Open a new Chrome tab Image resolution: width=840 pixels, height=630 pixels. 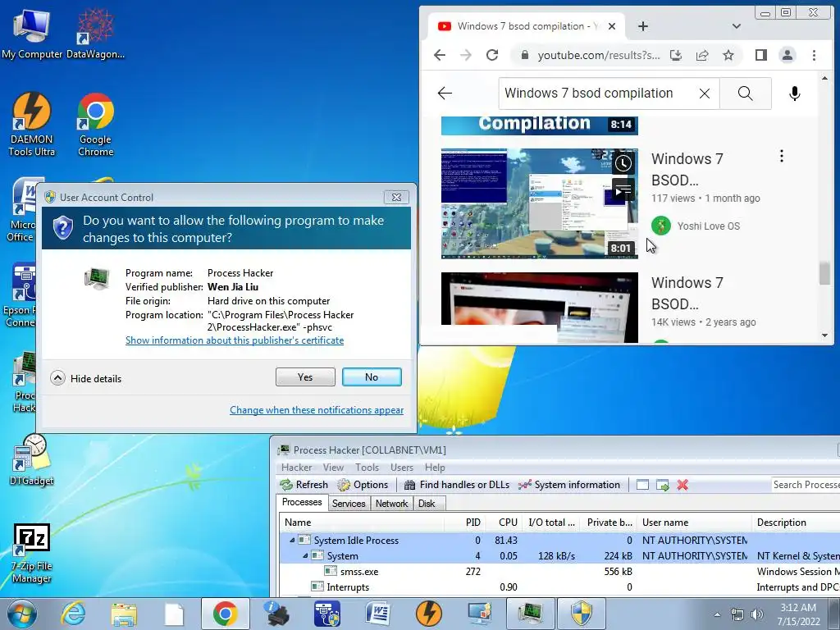pyautogui.click(x=643, y=26)
